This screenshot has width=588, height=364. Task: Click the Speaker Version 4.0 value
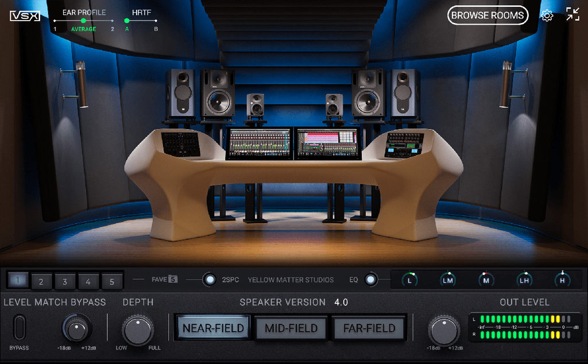coord(341,302)
